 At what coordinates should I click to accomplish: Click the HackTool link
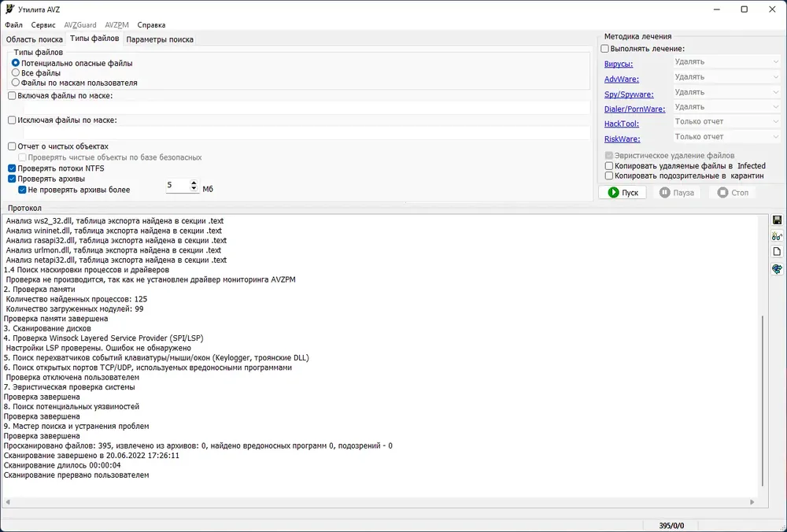coord(622,124)
